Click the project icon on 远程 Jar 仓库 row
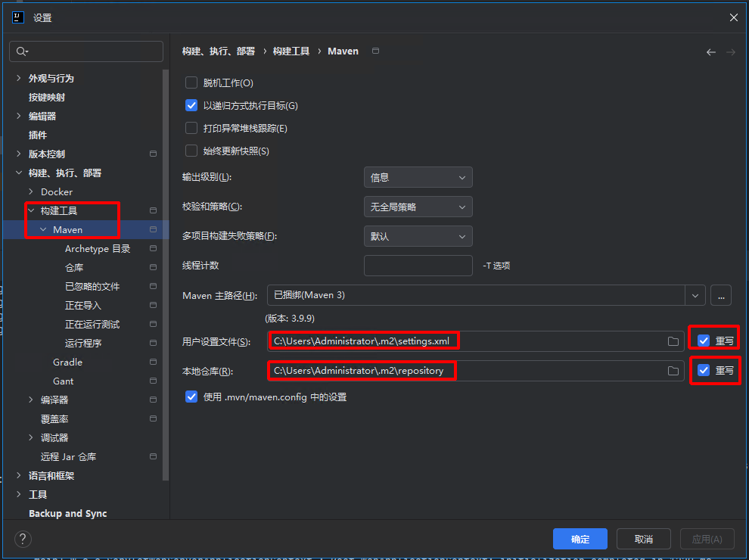This screenshot has height=560, width=749. [x=153, y=456]
